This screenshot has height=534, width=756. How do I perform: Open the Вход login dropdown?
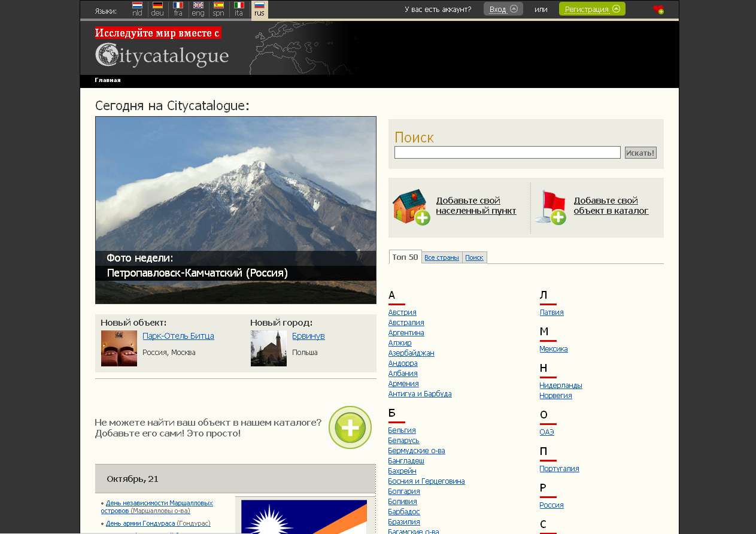[503, 9]
